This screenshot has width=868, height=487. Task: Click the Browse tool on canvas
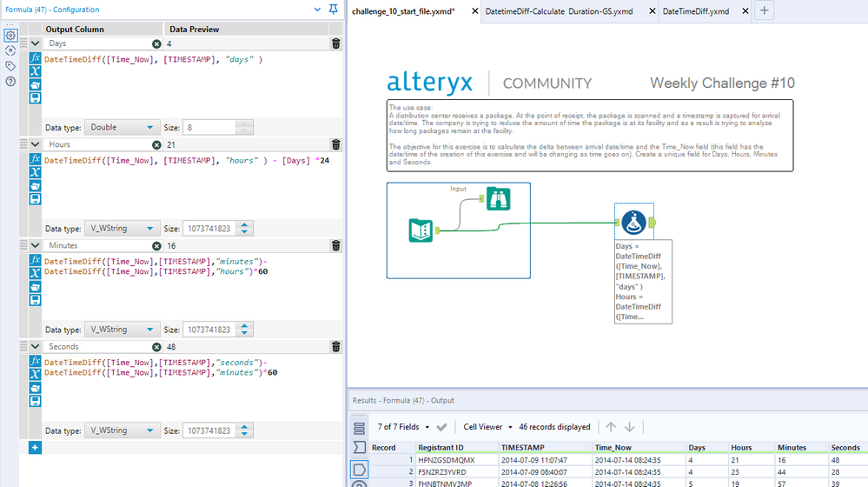point(498,198)
